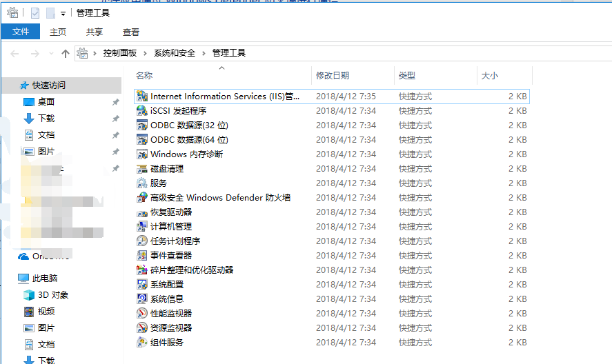Image resolution: width=612 pixels, height=364 pixels.
Task: Go up one folder level
Action: [65, 54]
